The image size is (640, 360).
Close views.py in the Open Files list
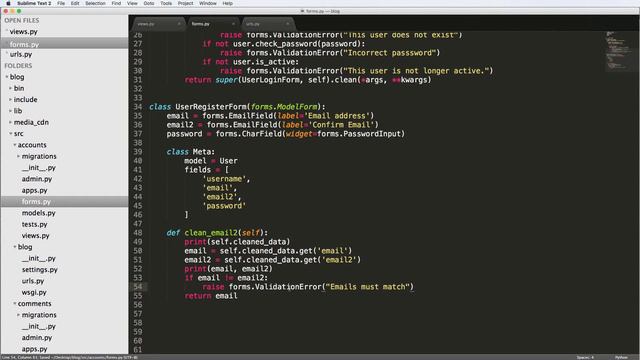point(7,31)
